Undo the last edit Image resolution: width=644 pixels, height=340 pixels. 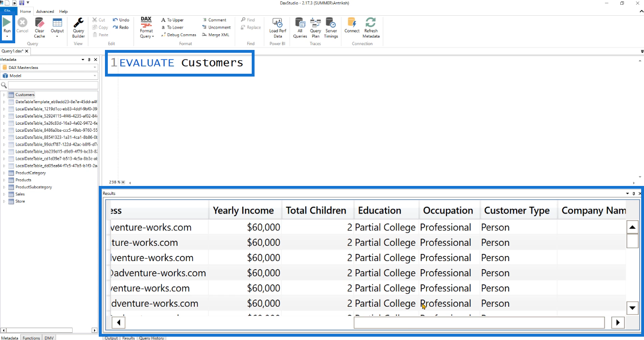(121, 20)
